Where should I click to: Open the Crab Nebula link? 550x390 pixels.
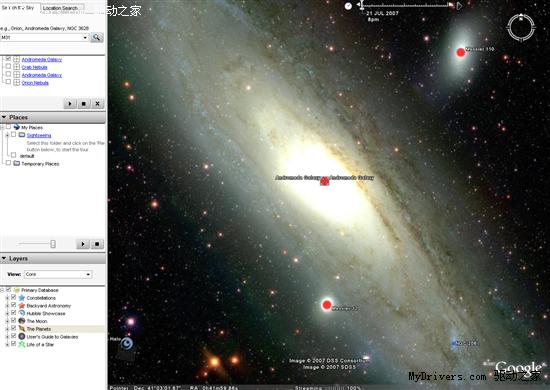pos(34,67)
